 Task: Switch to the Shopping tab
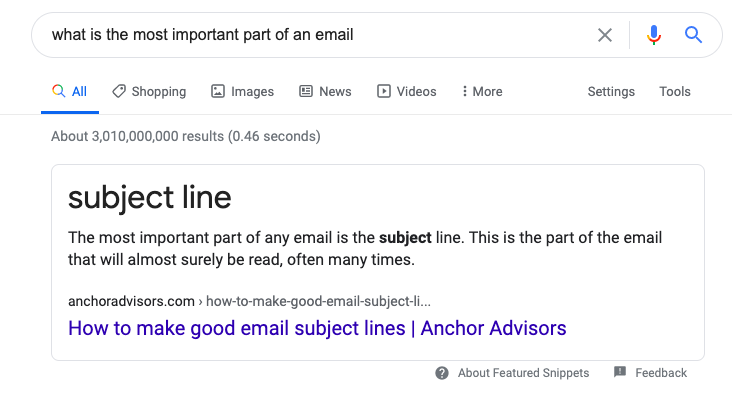tap(149, 91)
